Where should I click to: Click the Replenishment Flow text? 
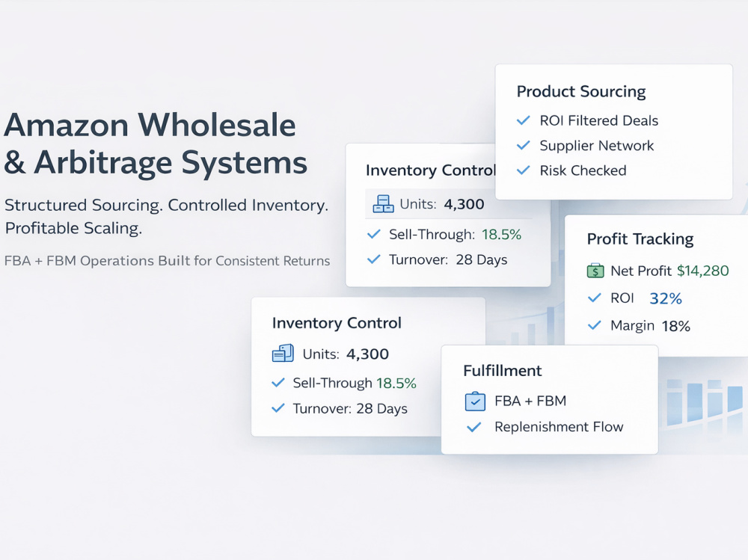559,427
